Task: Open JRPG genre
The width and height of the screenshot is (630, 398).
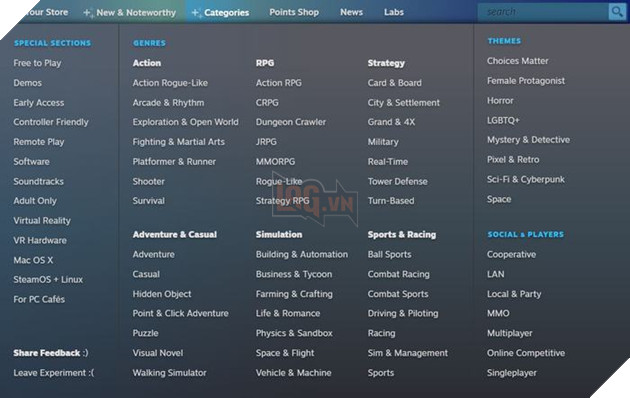Action: (x=266, y=142)
